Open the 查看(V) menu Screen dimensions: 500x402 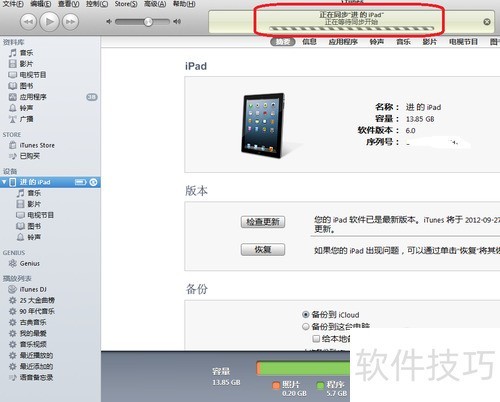(x=68, y=4)
